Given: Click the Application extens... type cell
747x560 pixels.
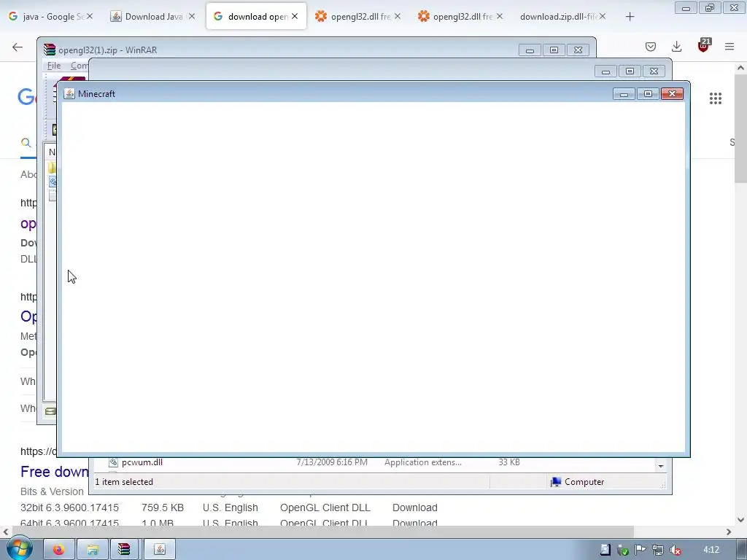Looking at the screenshot, I should pos(423,462).
